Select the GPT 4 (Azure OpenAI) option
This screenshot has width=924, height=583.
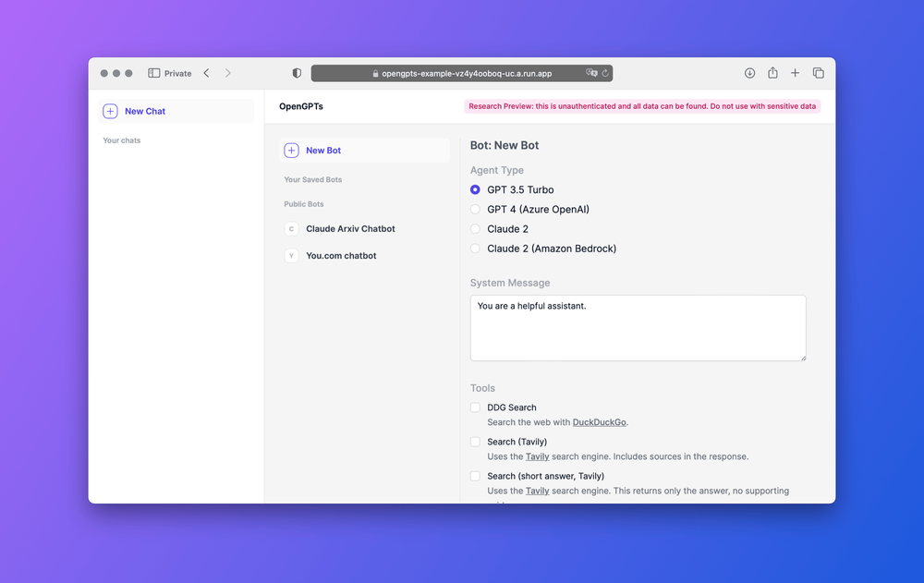(475, 210)
